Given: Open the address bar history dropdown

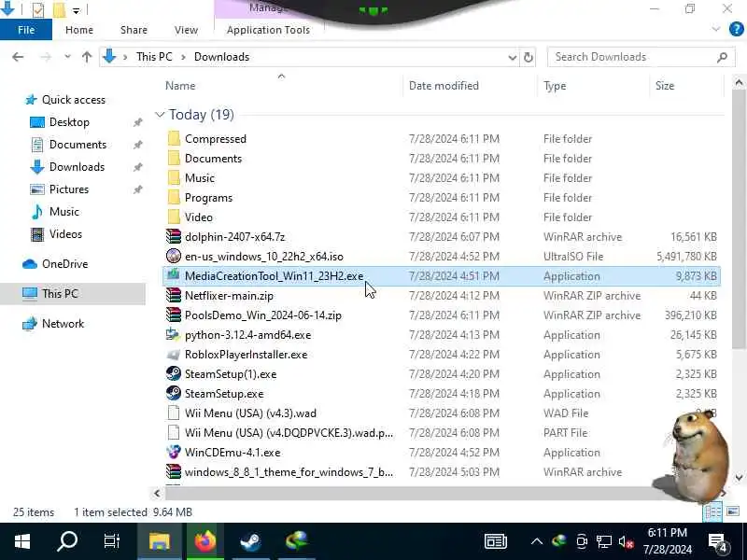Looking at the screenshot, I should (512, 58).
